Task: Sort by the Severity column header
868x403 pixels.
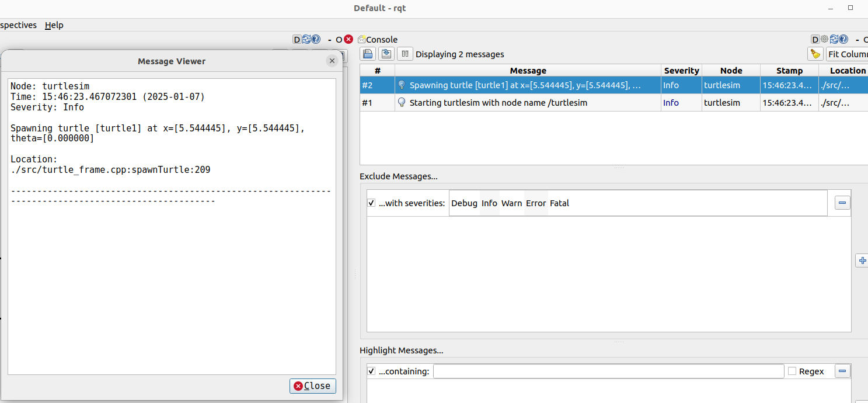Action: (x=681, y=71)
